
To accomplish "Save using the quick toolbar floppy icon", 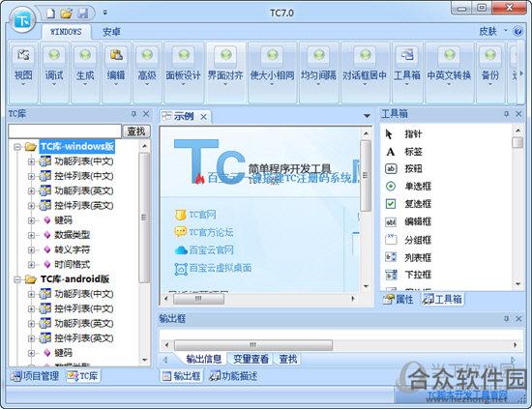I will [82, 14].
